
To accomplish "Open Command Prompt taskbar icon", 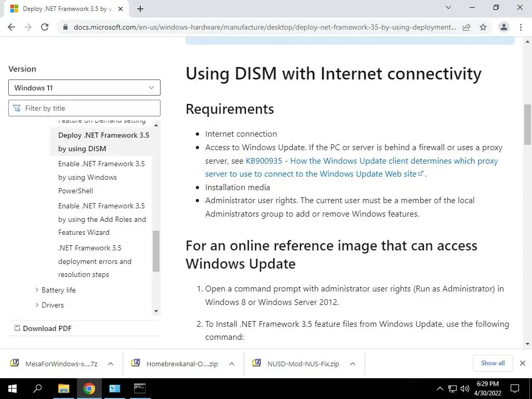I will (x=140, y=389).
